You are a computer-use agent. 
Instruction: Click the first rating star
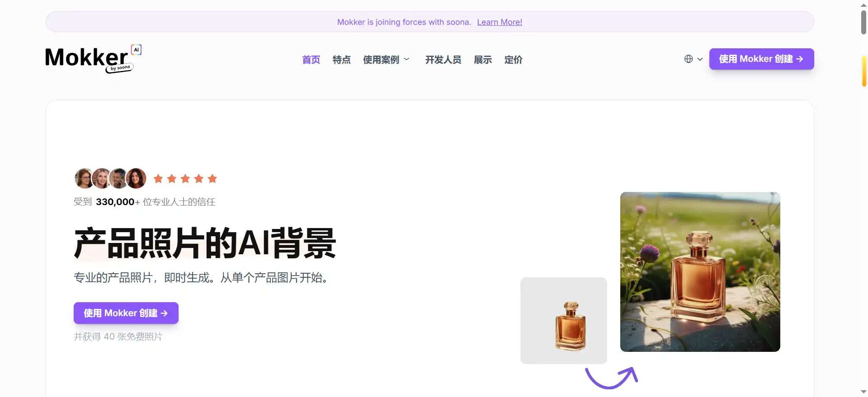point(158,179)
